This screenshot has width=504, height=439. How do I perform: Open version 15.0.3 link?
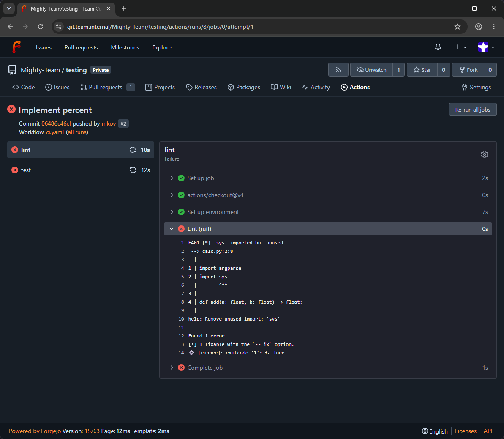tap(92, 431)
